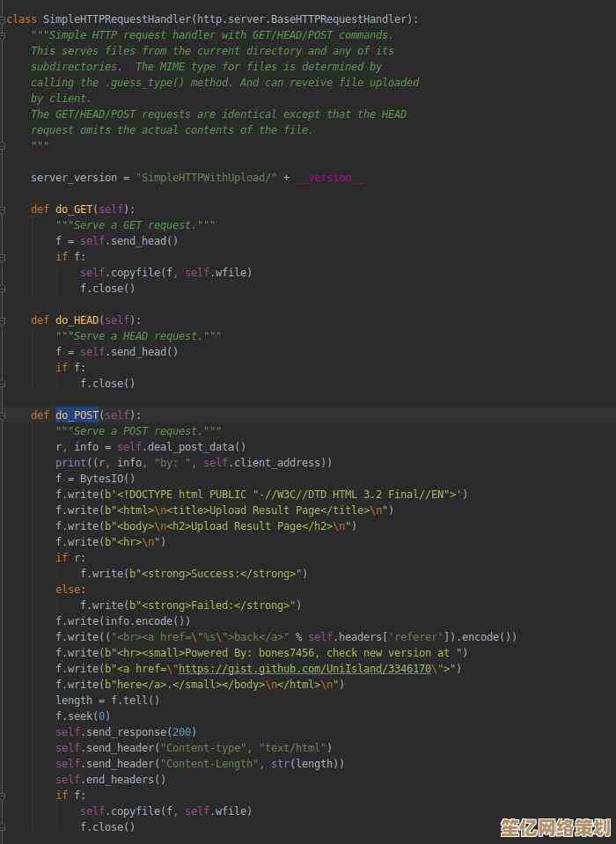Image resolution: width=616 pixels, height=844 pixels.
Task: Fold the do_POST method via gutter marker
Action: (3, 415)
